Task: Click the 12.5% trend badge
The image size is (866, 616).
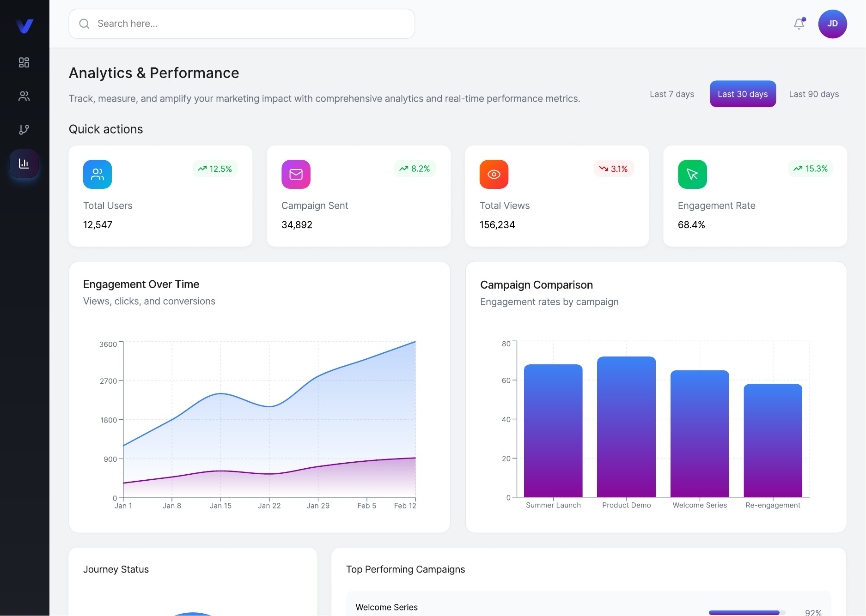Action: (215, 169)
